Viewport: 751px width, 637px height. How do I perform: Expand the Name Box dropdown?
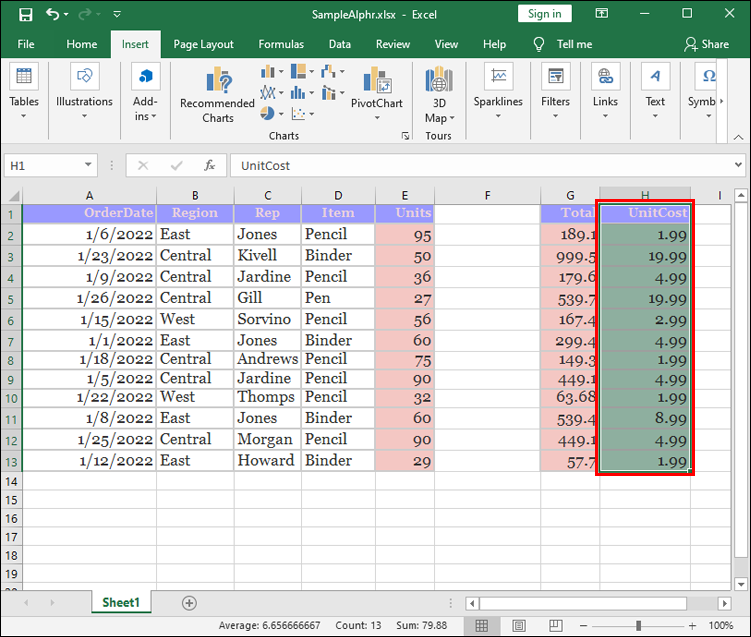(x=89, y=166)
